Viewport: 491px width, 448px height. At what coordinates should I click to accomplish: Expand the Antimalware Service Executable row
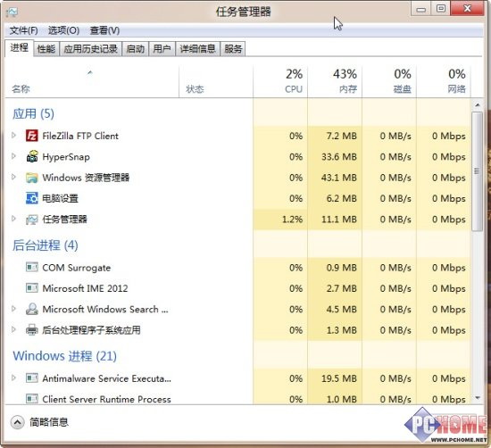[13, 377]
